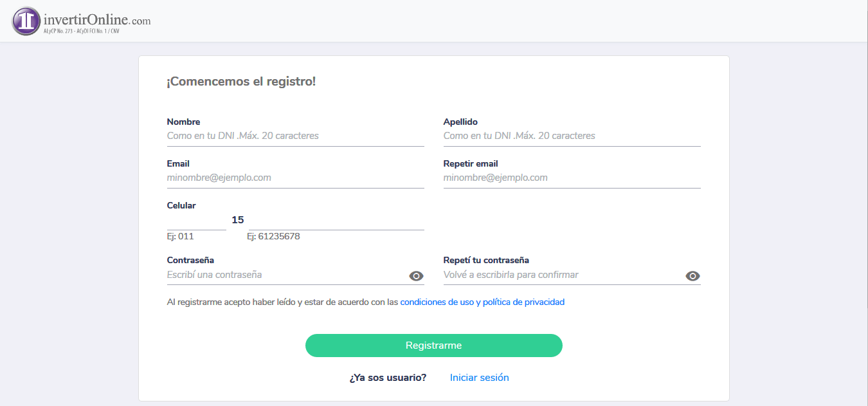
Task: Show the repeated password with the eye icon
Action: tap(692, 275)
